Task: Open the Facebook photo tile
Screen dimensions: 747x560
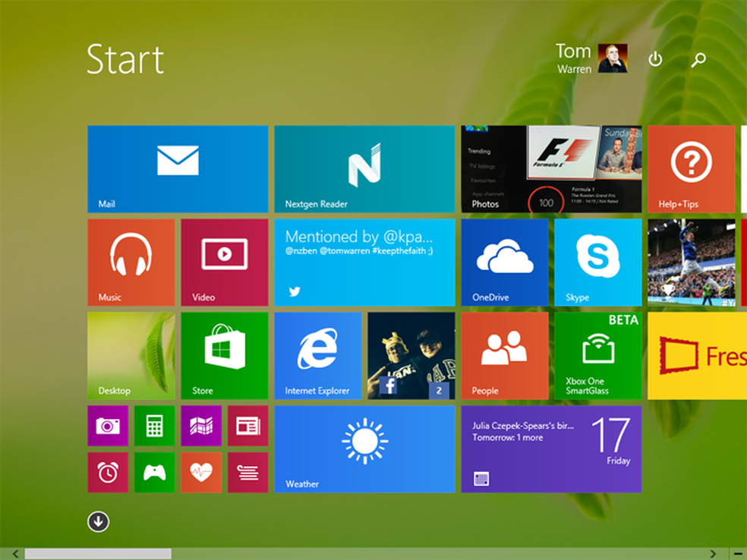Action: click(x=411, y=356)
